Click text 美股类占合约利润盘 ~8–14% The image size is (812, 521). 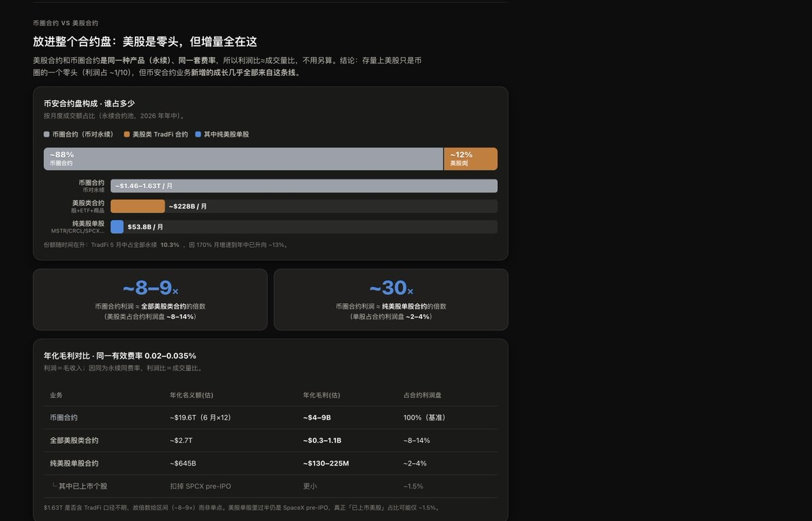[150, 317]
